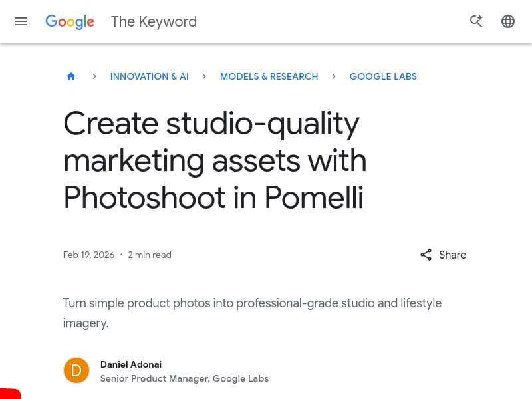Screen dimensions: 532x399
Task: Click the chevron before Google Labs
Action: tap(334, 76)
